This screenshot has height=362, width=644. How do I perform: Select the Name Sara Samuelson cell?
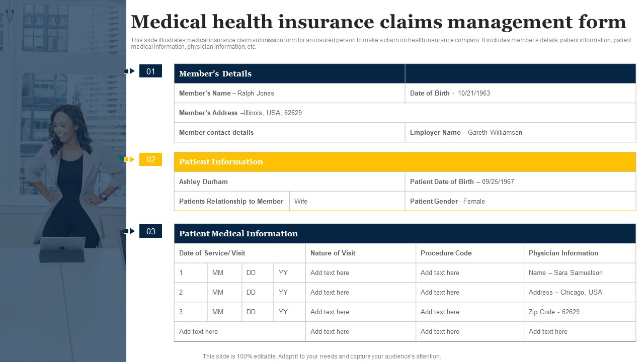[580, 273]
